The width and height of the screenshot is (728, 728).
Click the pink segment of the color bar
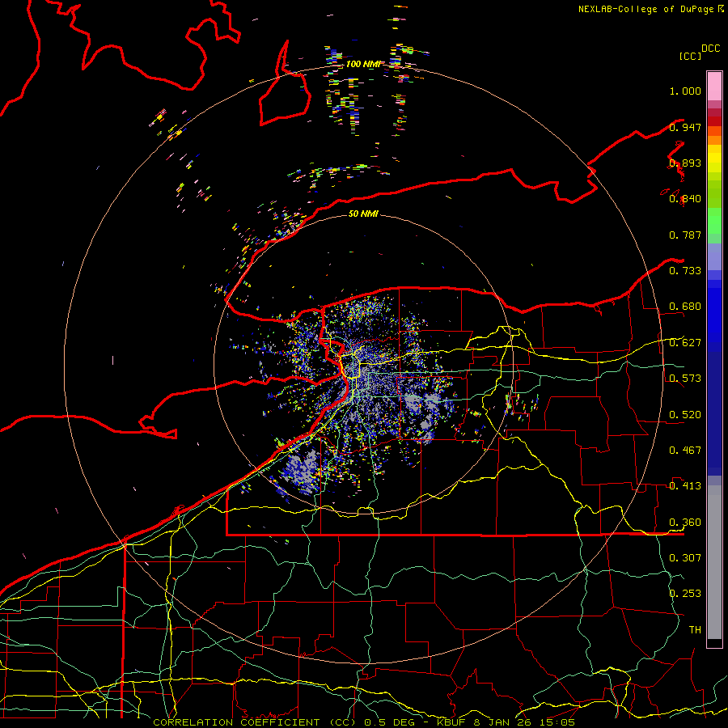tap(714, 87)
